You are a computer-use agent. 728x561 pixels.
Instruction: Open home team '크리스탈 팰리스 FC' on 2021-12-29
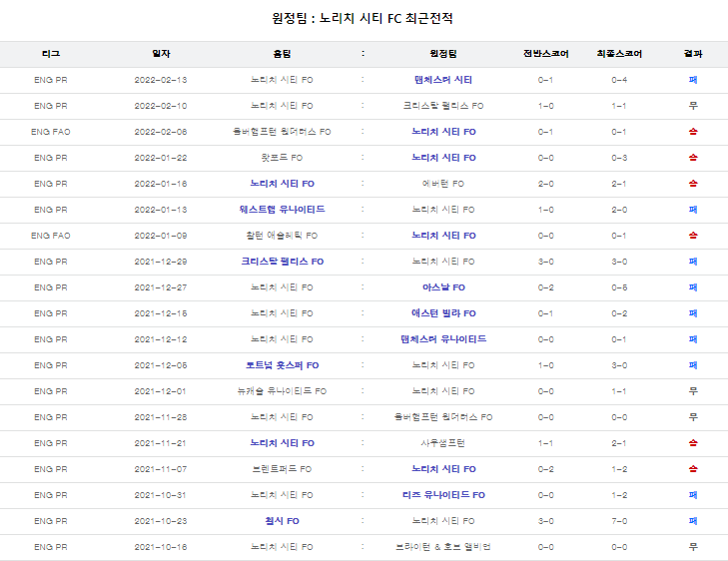(x=282, y=262)
